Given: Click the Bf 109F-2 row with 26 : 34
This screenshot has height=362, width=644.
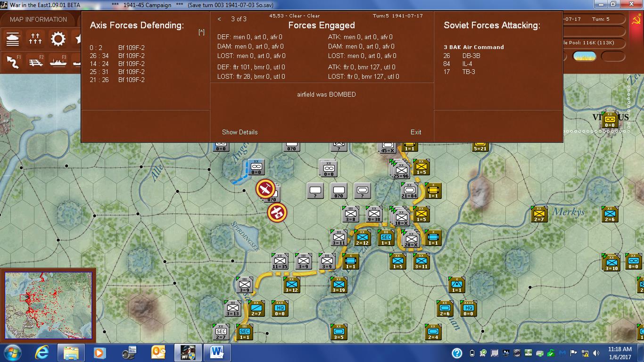Looking at the screenshot, I should [117, 56].
